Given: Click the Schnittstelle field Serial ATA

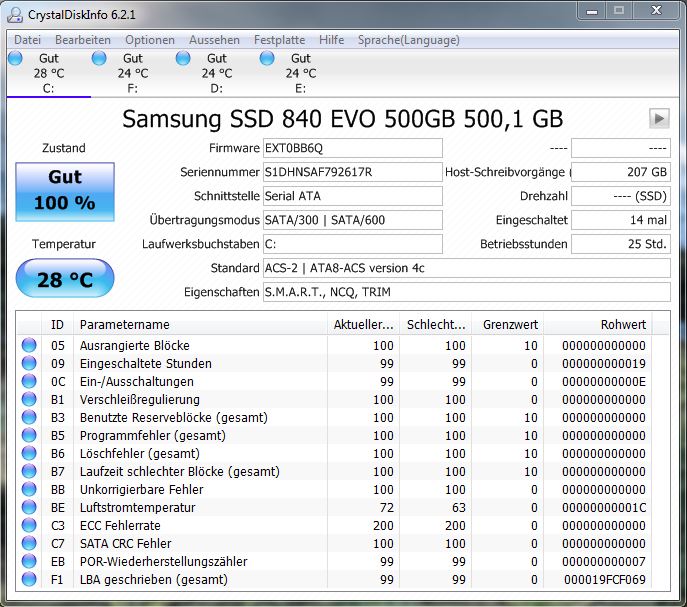Looking at the screenshot, I should click(353, 196).
